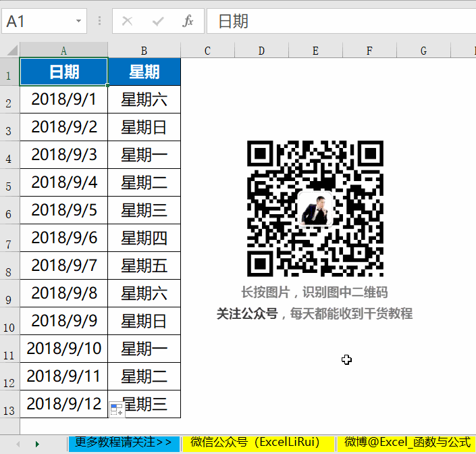Image resolution: width=476 pixels, height=454 pixels.
Task: Switch to 微信公众号 (ExcelLiRui) sheet tab
Action: pyautogui.click(x=258, y=443)
